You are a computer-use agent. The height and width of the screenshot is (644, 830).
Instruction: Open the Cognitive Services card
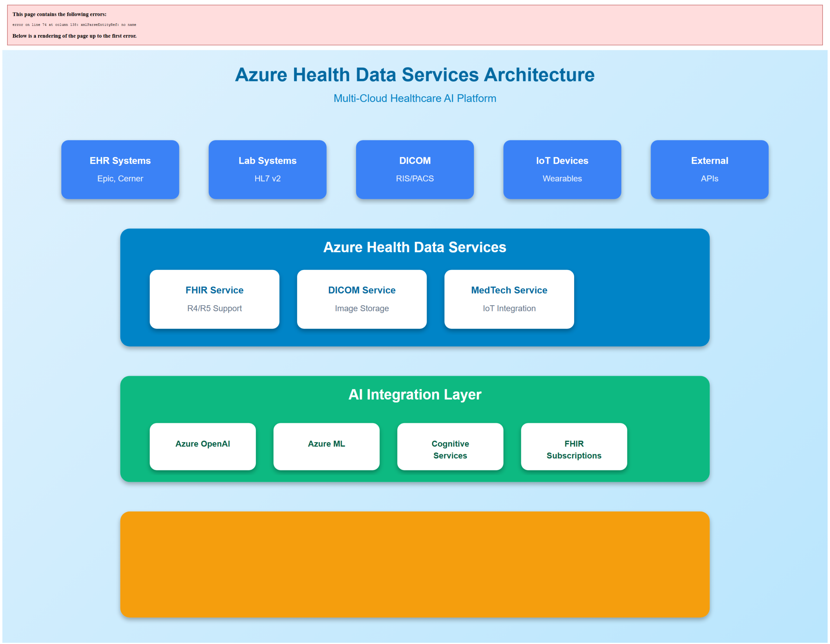450,446
